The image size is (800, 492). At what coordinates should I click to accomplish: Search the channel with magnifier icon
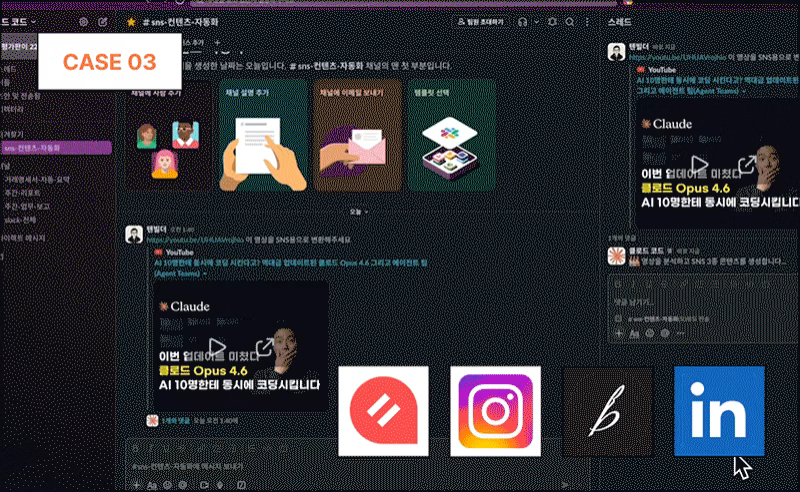point(570,22)
